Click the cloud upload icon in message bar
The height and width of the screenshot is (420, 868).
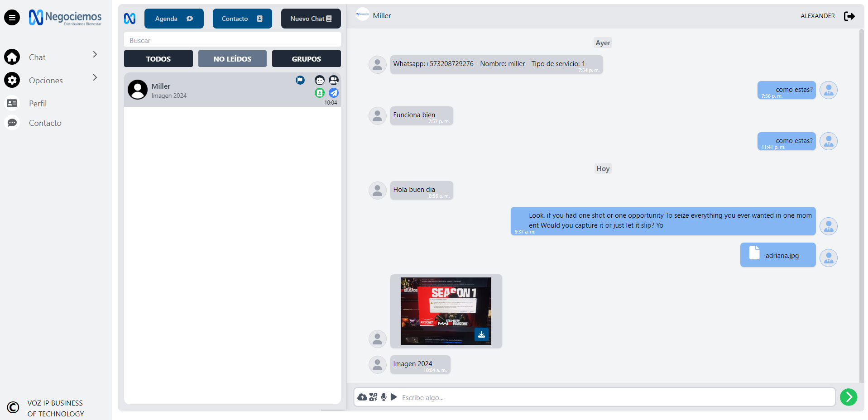click(x=362, y=397)
